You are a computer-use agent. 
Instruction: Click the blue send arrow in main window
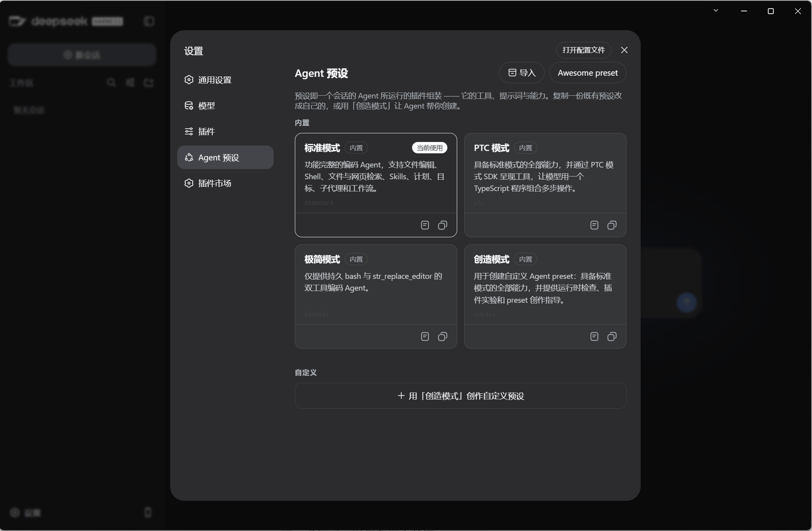[687, 302]
